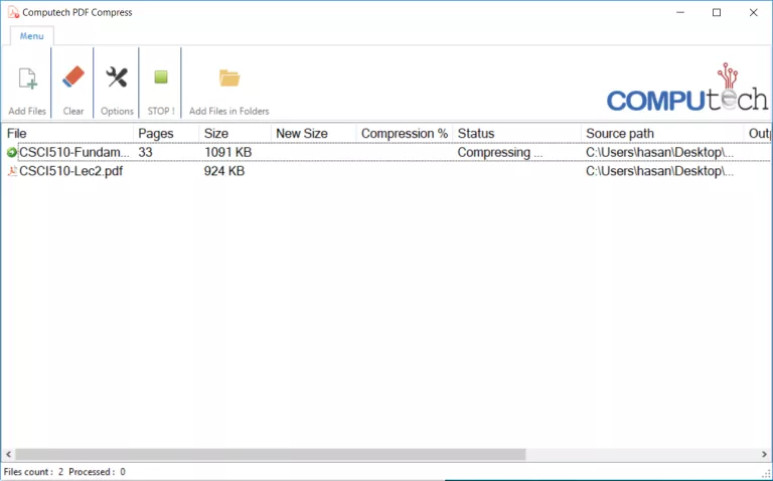This screenshot has width=773, height=481.
Task: Switch to the Menu tab
Action: point(32,36)
